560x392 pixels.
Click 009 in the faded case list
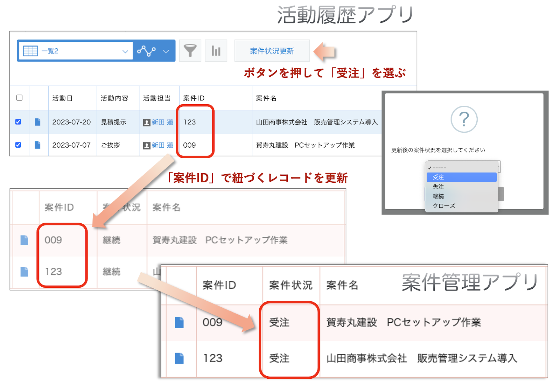[53, 240]
